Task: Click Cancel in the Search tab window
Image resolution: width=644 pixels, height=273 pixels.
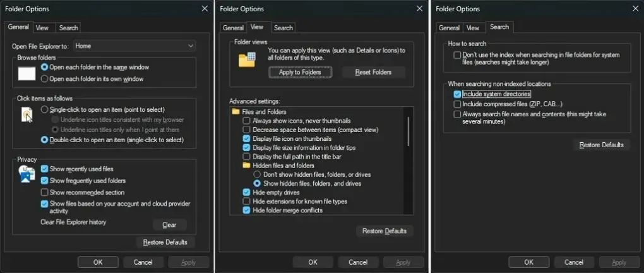Action: click(574, 262)
